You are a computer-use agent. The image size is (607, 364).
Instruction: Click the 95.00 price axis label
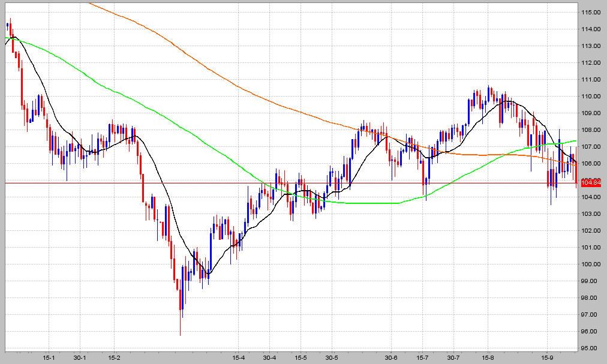point(591,348)
